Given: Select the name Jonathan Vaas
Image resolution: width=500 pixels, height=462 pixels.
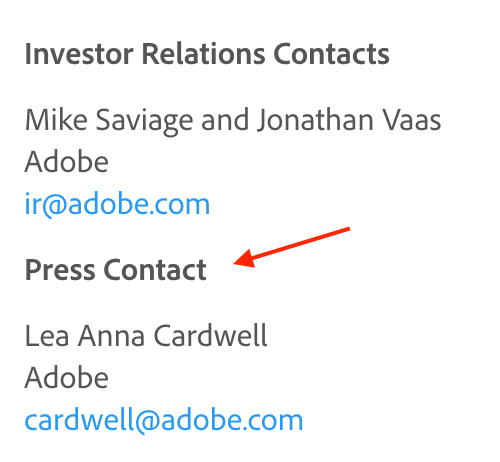Looking at the screenshot, I should [349, 120].
